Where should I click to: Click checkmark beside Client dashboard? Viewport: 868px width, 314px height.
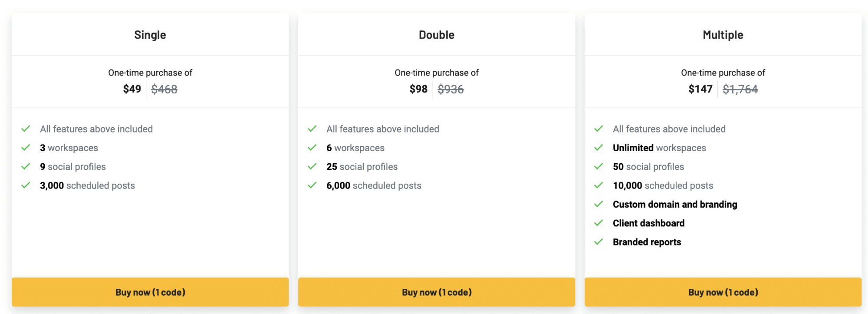click(x=598, y=223)
